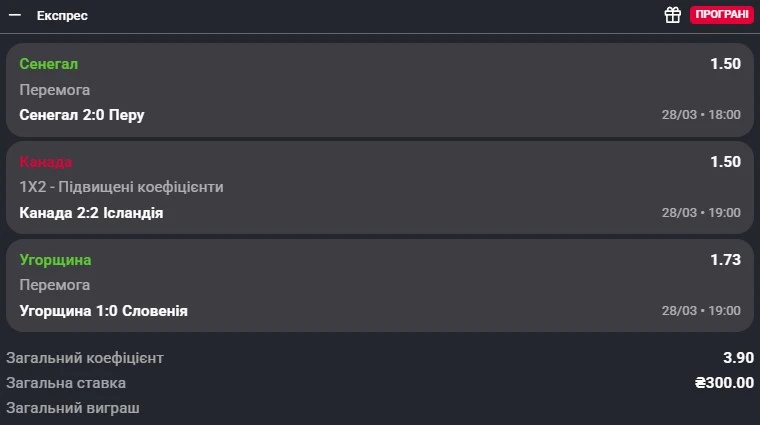Open the Канада 2:2 Ісландія match
Screen dimensions: 760x425
point(91,213)
